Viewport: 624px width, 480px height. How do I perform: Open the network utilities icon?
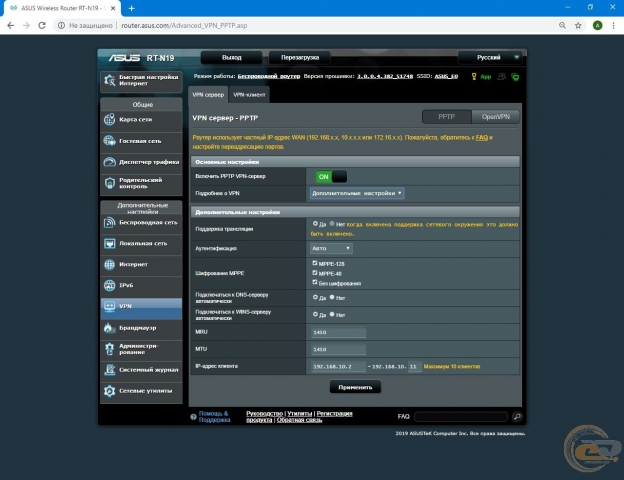click(109, 391)
